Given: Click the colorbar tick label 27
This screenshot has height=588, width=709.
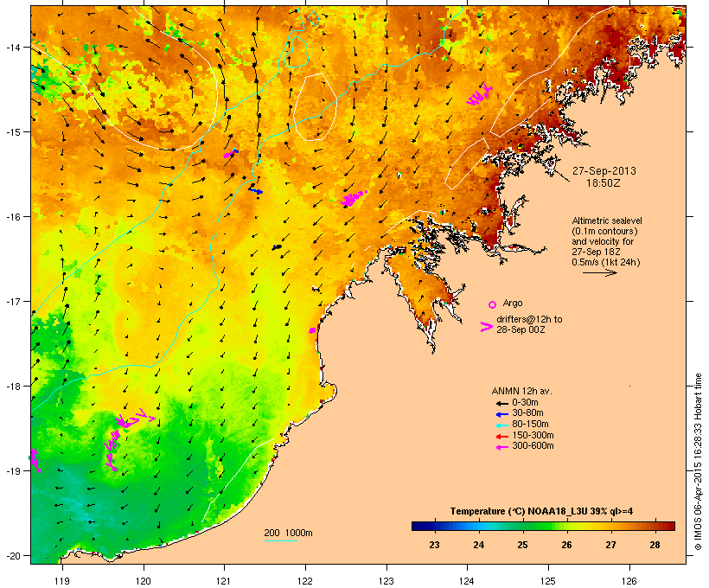Looking at the screenshot, I should click(x=610, y=545).
